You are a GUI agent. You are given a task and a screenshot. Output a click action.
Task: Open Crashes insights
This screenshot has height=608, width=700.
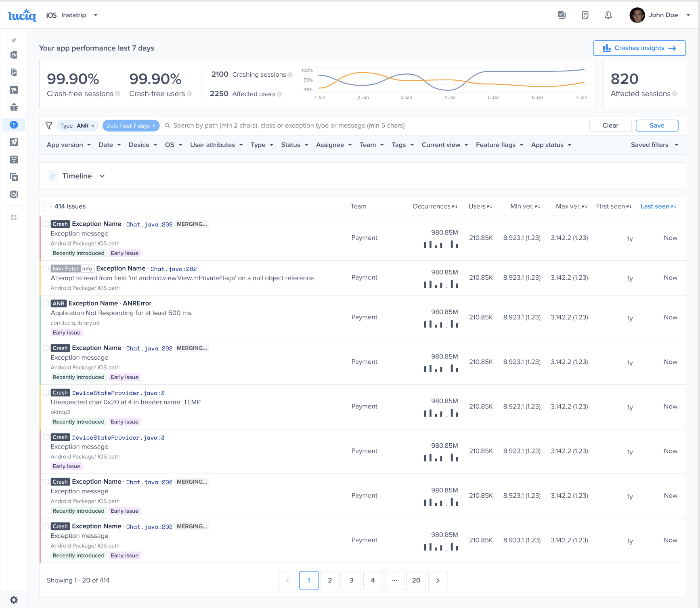639,48
